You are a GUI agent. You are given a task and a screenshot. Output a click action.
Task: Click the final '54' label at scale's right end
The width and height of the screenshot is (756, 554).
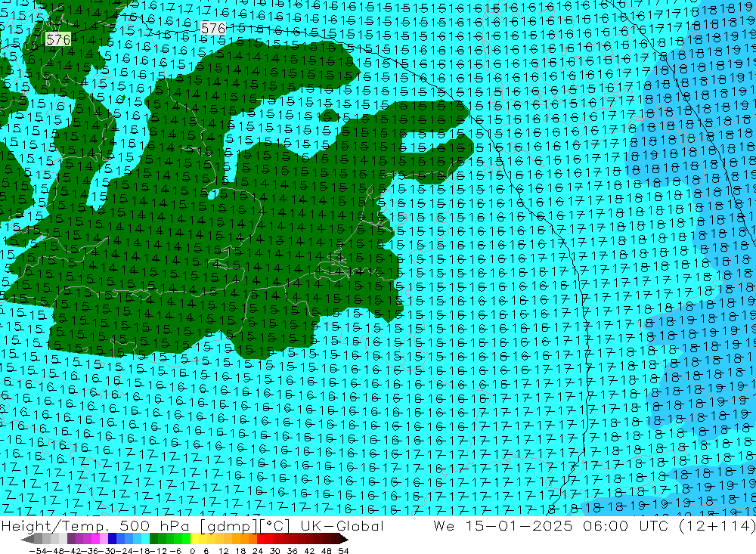343,551
